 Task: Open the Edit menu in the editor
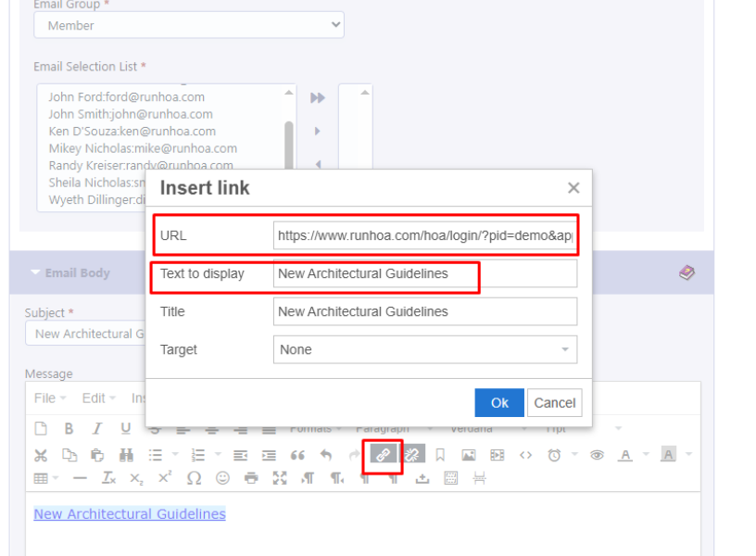pyautogui.click(x=98, y=398)
